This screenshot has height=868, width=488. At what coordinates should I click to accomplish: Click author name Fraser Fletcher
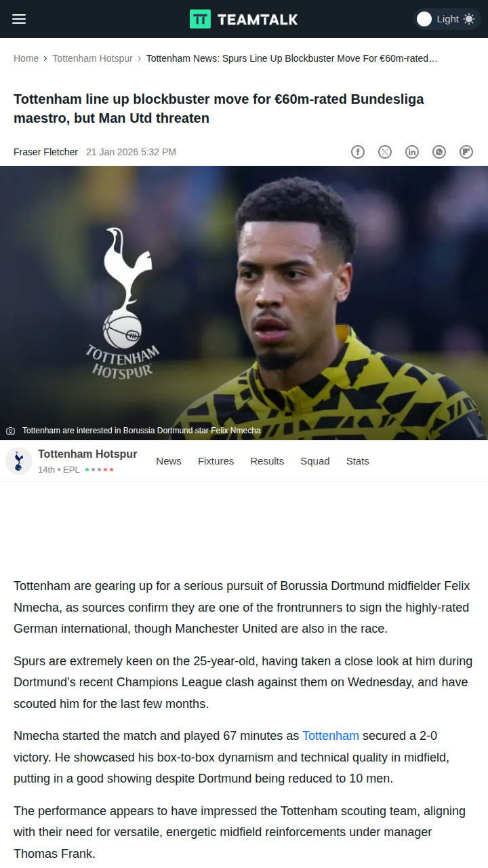[45, 152]
